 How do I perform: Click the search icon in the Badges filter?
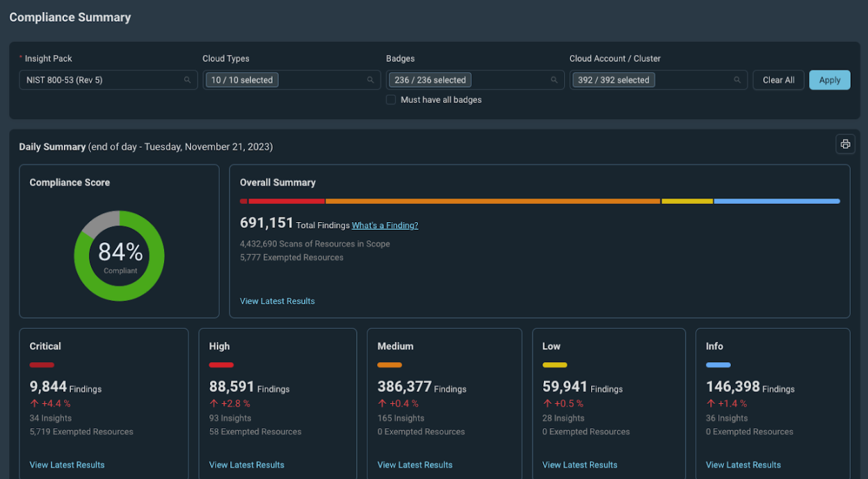[554, 79]
